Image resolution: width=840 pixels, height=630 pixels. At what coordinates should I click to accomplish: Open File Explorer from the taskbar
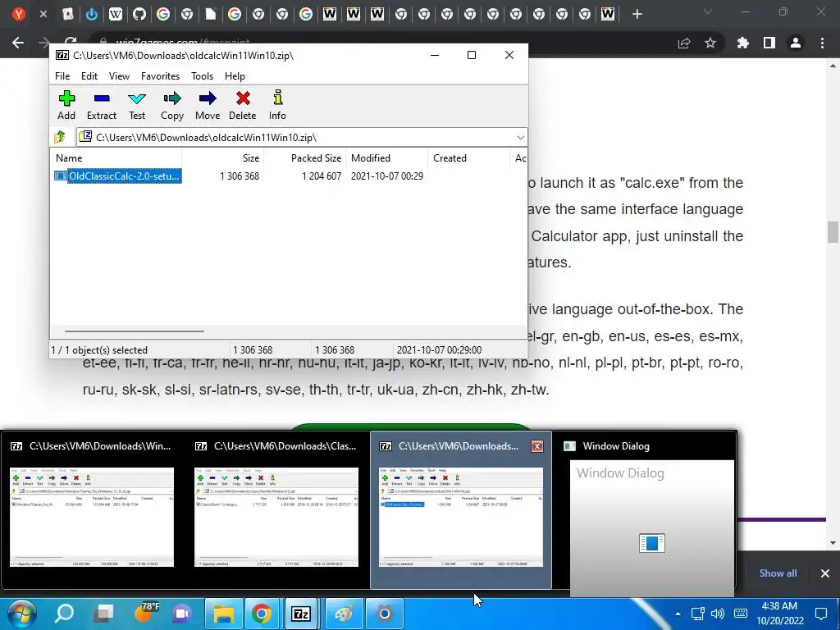click(223, 614)
